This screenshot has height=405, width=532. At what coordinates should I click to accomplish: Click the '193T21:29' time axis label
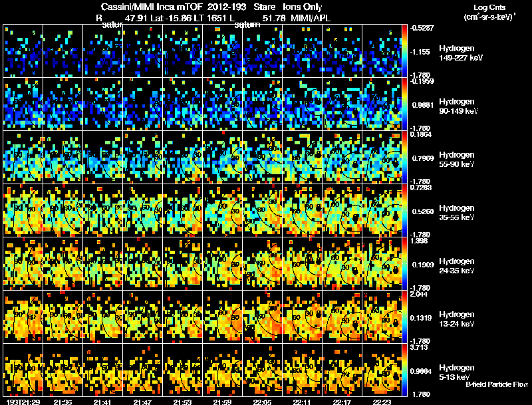(x=23, y=402)
